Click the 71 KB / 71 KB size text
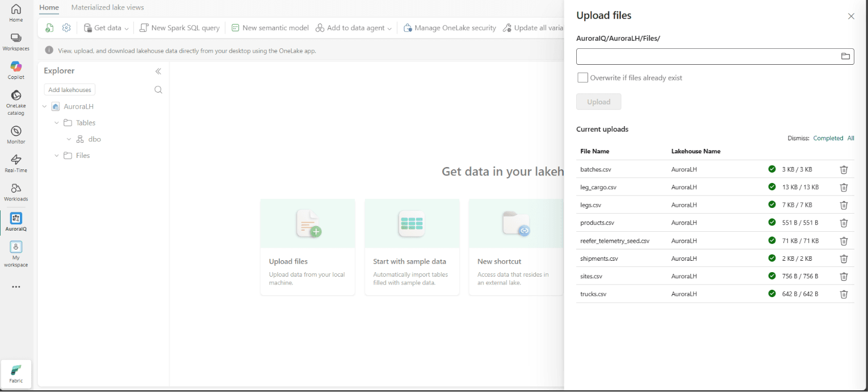The height and width of the screenshot is (392, 868). (x=800, y=241)
